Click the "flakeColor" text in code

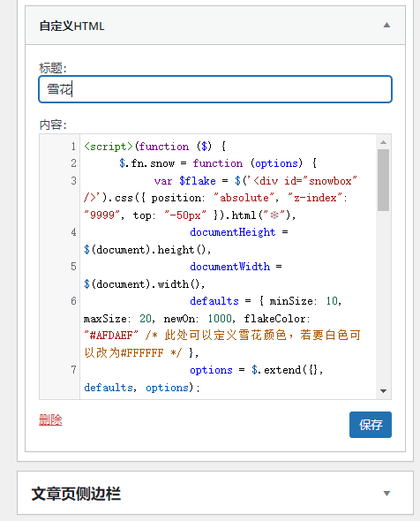point(274,319)
